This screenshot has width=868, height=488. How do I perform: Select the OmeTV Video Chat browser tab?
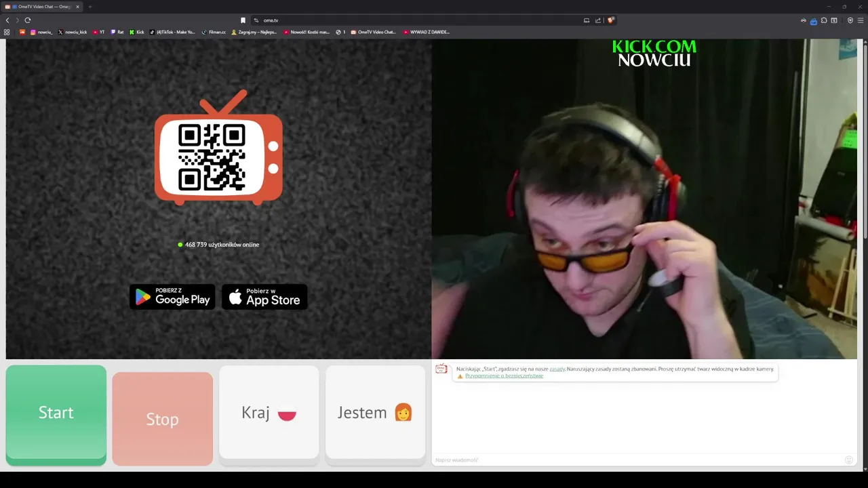(x=42, y=7)
